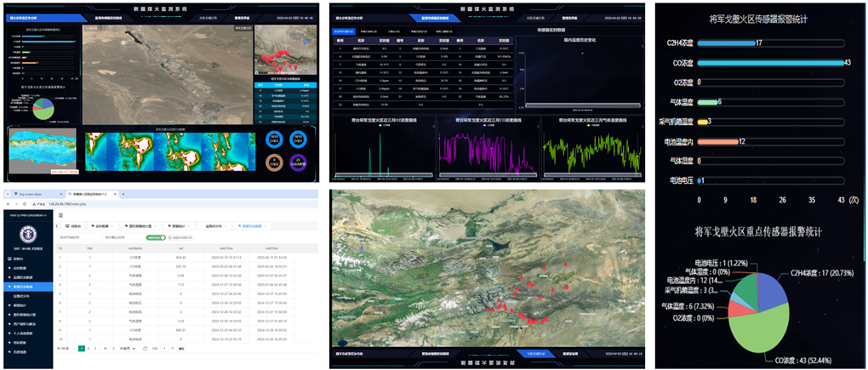Toggle the CO浓度 legend in the magenta curve chart

[x=485, y=125]
